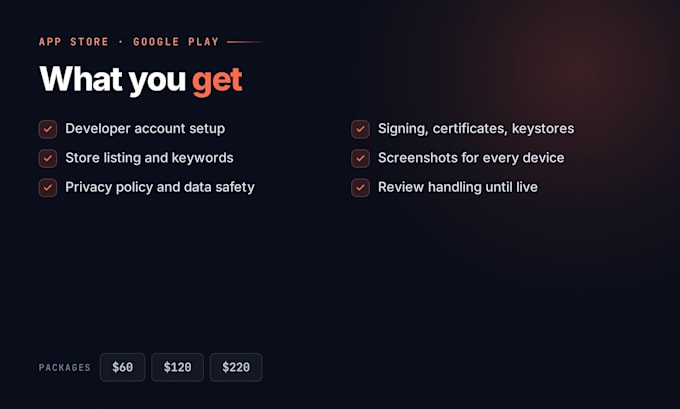
Task: Click the Privacy policy and data safety text
Action: point(160,187)
